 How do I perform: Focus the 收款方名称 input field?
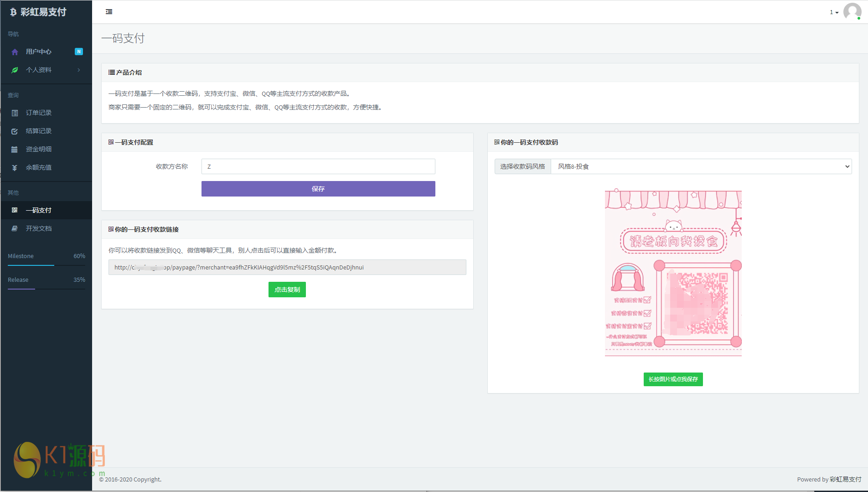pos(318,166)
